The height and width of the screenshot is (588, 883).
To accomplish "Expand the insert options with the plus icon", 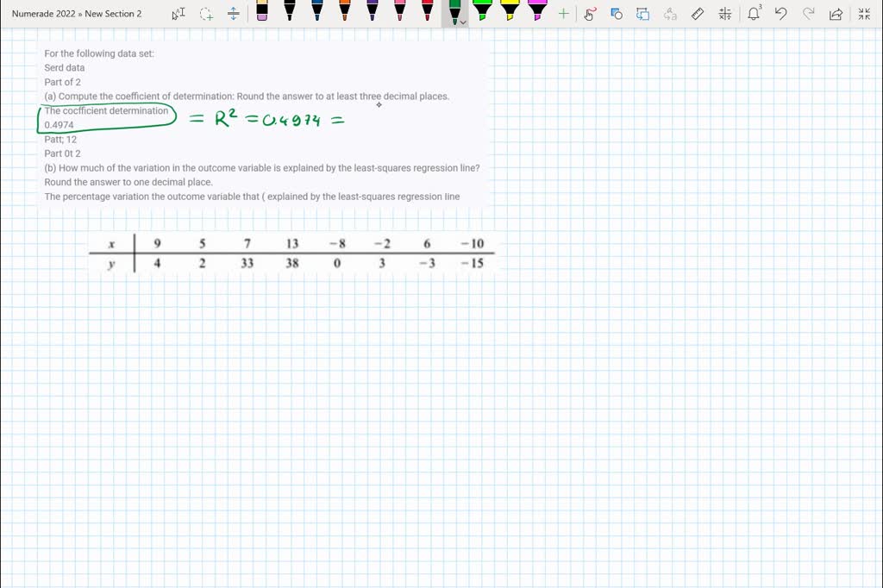I will [564, 14].
